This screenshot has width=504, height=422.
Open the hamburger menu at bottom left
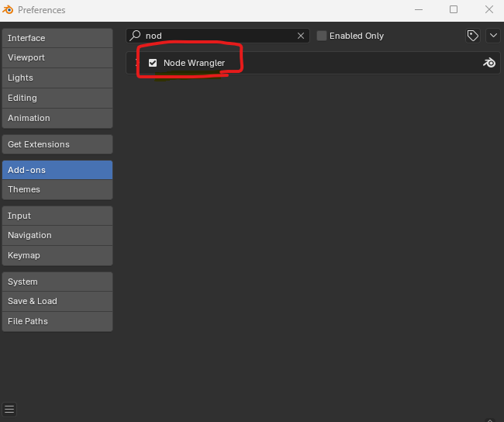[9, 409]
